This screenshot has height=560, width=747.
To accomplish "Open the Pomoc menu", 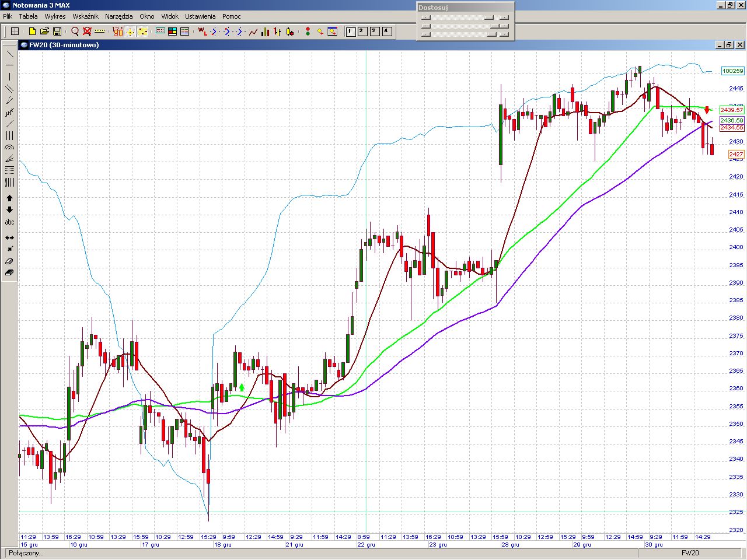I will 232,16.
